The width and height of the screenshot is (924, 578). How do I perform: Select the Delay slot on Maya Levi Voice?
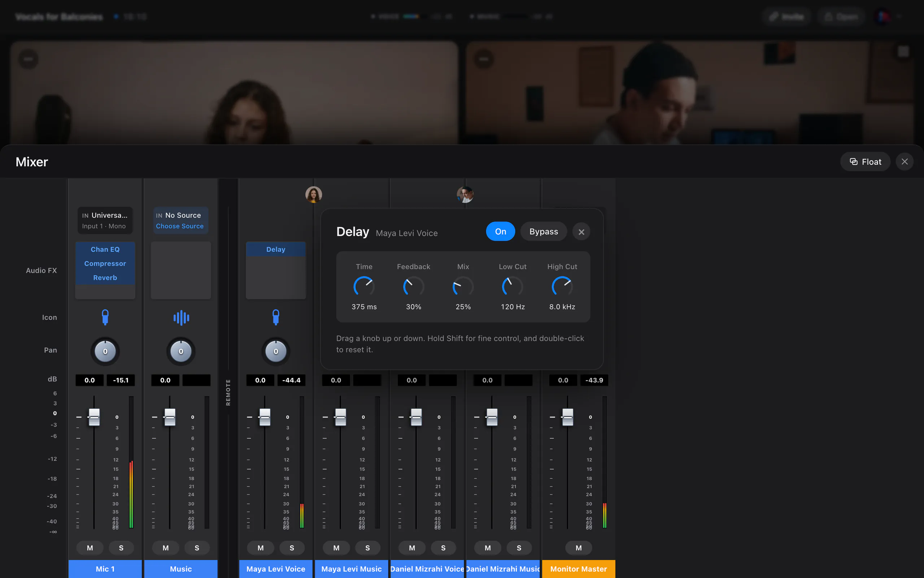276,249
